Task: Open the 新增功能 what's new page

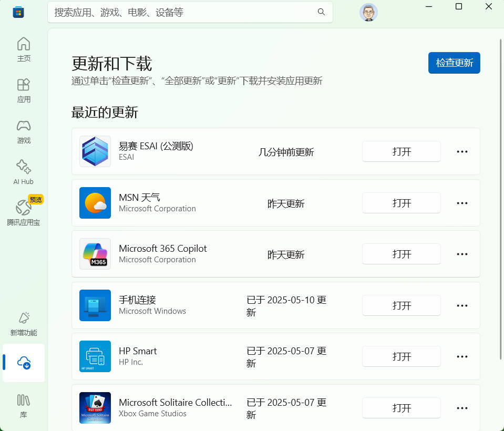Action: [24, 324]
